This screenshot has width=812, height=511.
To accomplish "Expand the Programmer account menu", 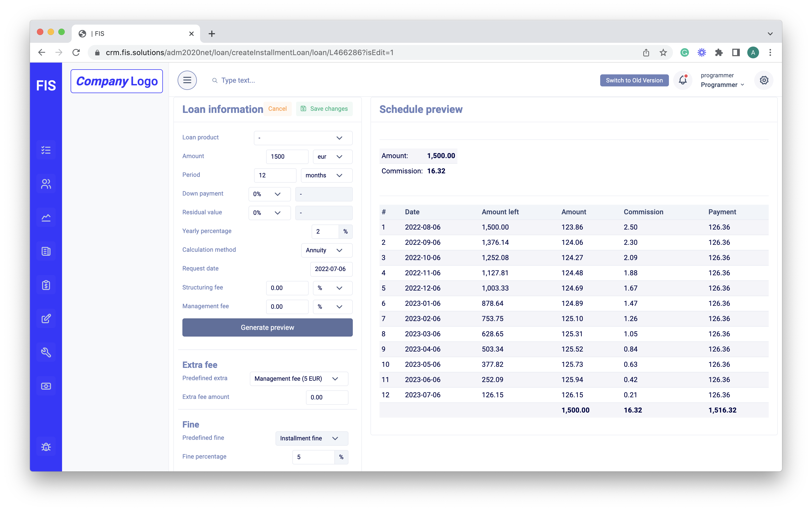I will 722,85.
